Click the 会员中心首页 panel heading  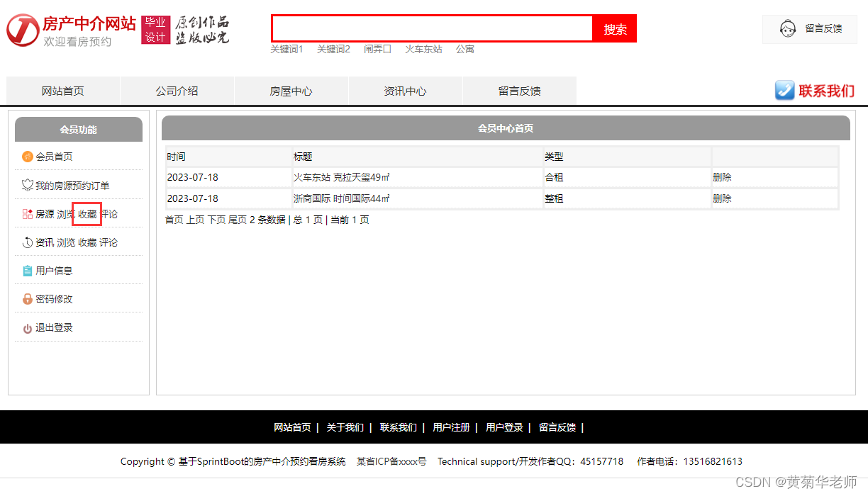click(506, 128)
